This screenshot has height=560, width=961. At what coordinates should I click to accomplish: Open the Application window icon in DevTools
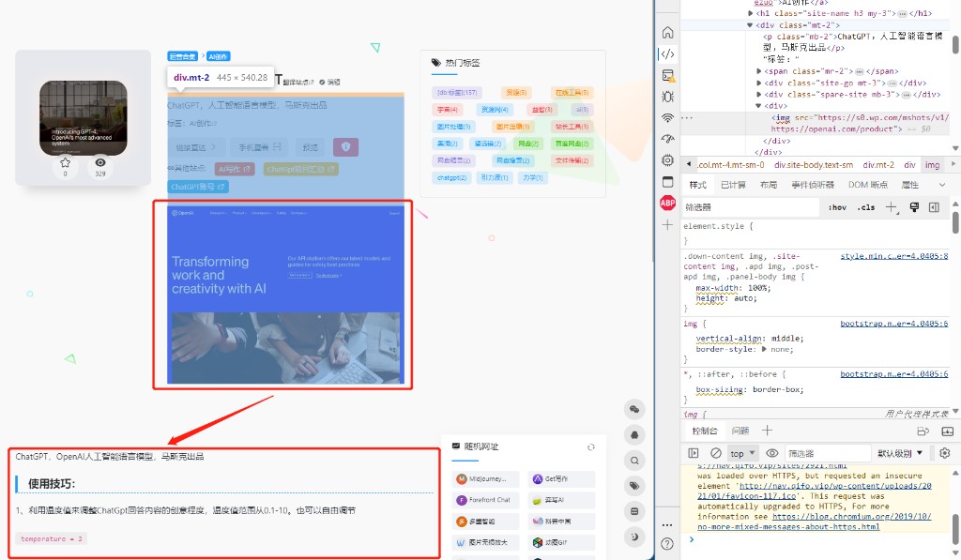(x=667, y=181)
